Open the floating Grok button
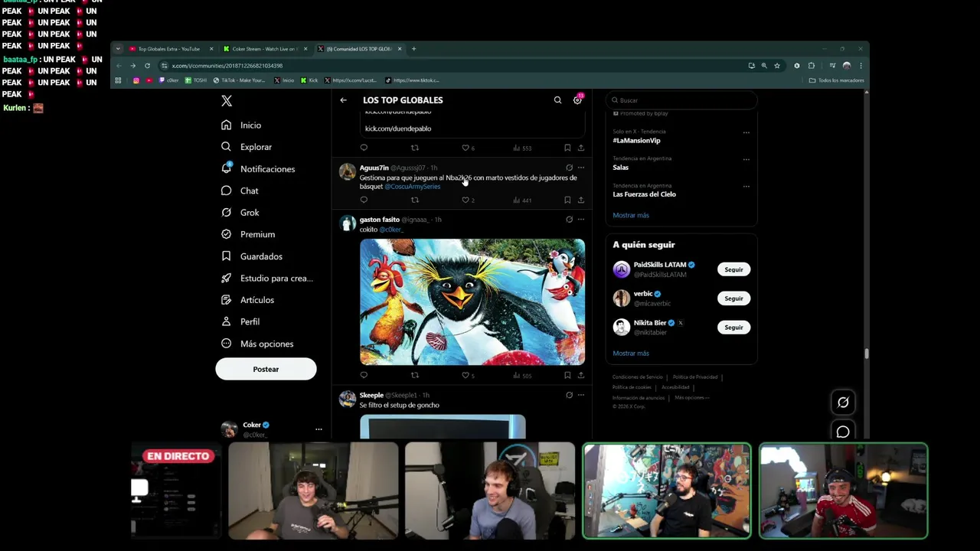Viewport: 980px width, 551px height. [843, 403]
